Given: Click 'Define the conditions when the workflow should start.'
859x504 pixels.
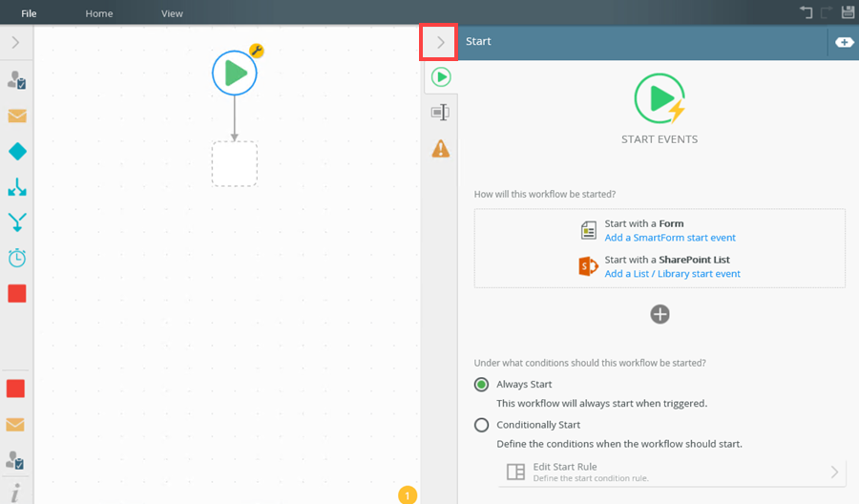Looking at the screenshot, I should pos(619,444).
